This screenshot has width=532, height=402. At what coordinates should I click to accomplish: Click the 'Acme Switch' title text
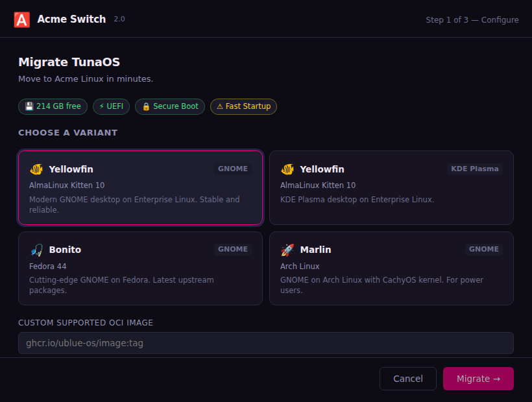[71, 19]
